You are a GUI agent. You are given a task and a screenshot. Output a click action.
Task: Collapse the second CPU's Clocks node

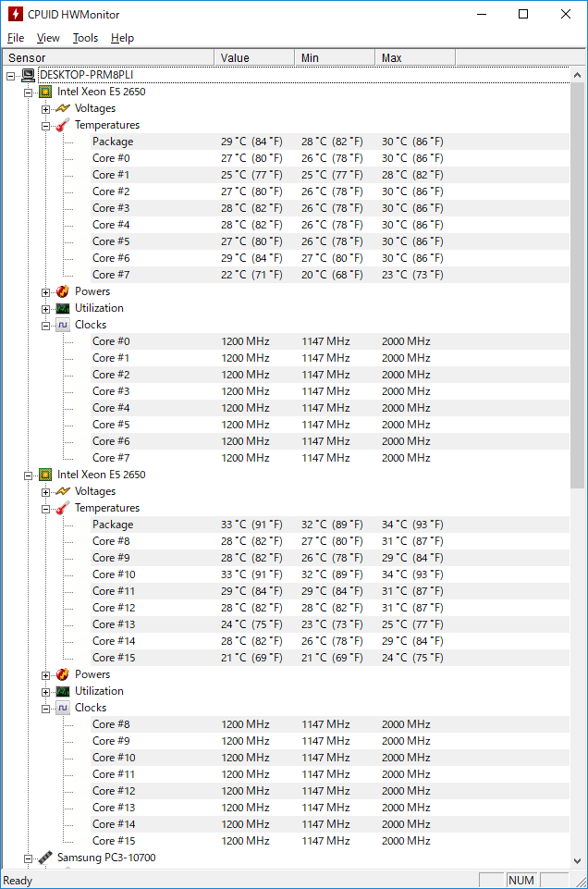46,709
